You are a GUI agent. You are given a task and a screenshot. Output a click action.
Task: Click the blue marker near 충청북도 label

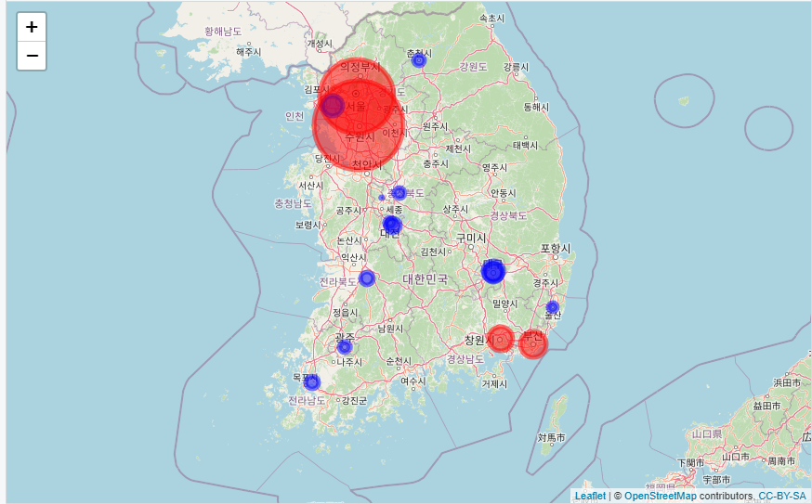tap(399, 193)
